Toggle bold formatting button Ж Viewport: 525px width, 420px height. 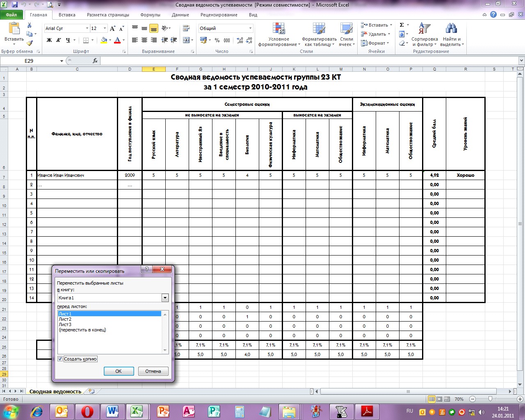coord(49,40)
